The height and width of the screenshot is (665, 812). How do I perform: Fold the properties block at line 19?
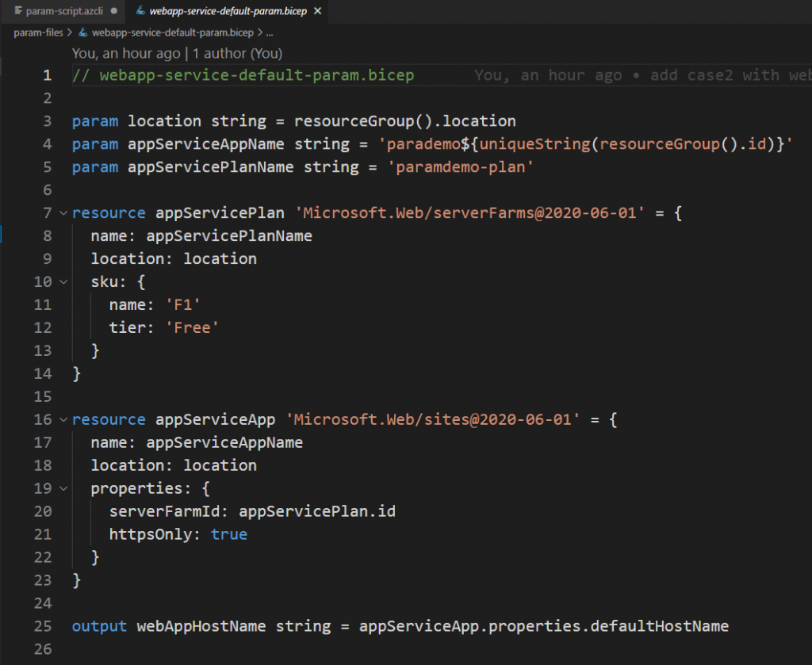tap(63, 489)
